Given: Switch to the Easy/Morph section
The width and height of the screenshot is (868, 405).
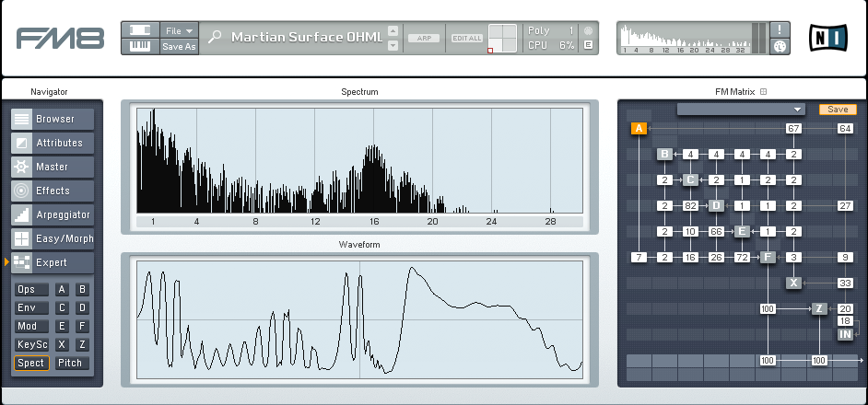Looking at the screenshot, I should pyautogui.click(x=53, y=239).
